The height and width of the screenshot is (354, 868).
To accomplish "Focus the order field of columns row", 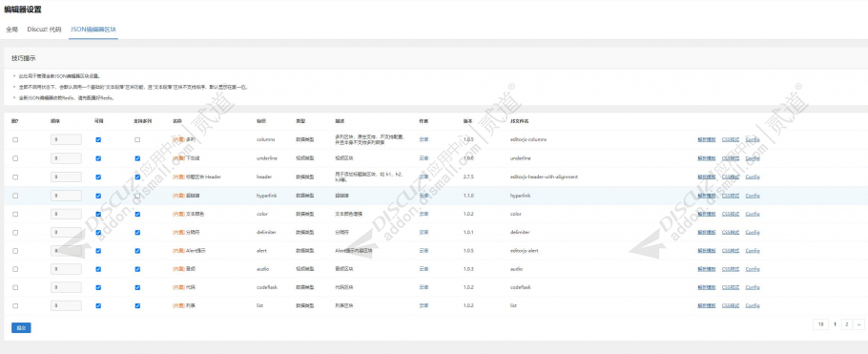I will [66, 139].
